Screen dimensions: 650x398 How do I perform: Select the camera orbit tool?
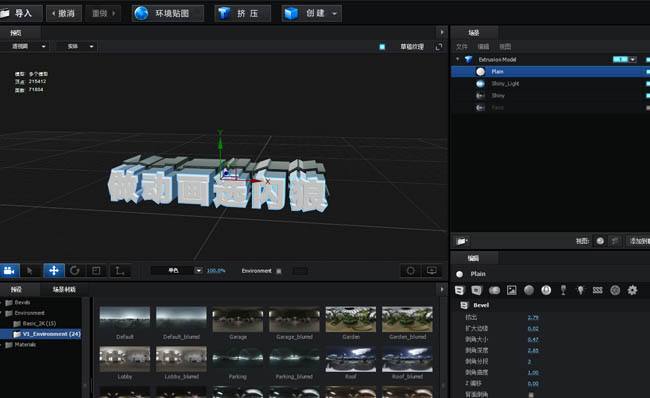point(9,271)
